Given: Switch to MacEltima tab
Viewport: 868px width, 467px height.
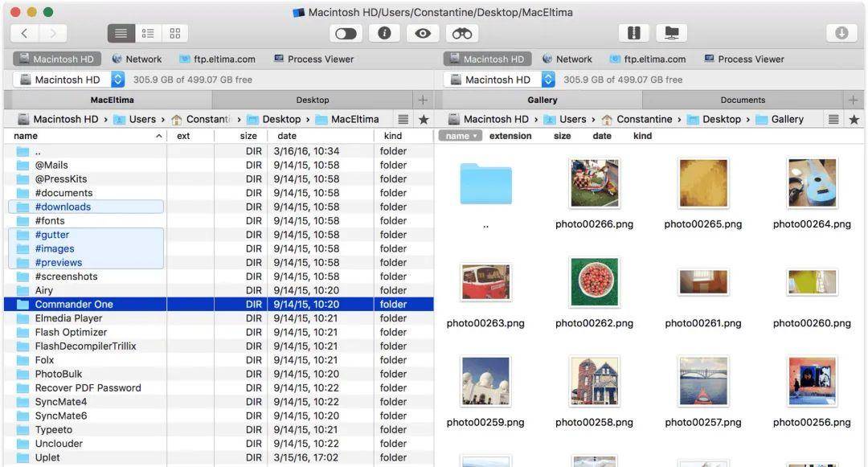Looking at the screenshot, I should 112,100.
